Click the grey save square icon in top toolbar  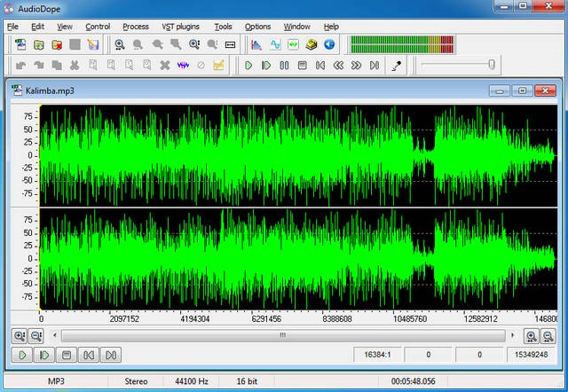coord(75,44)
